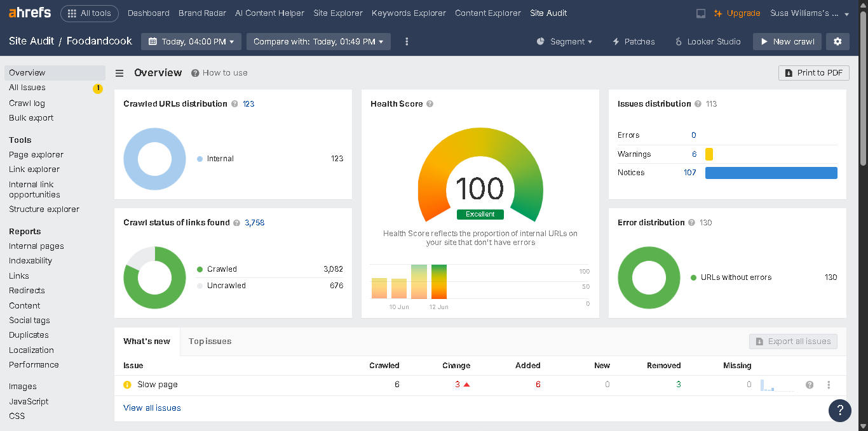The width and height of the screenshot is (868, 431).
Task: Show help icon next to Issues distribution
Action: pos(698,104)
